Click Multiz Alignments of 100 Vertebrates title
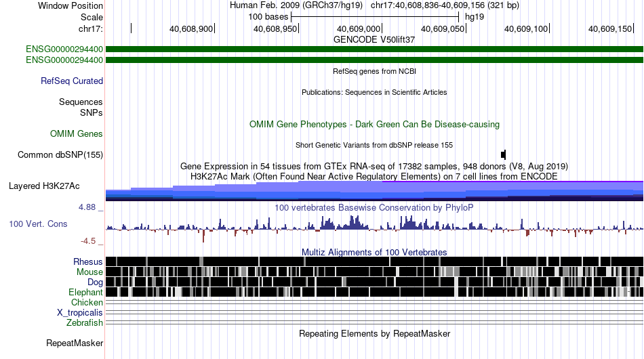 (x=374, y=253)
